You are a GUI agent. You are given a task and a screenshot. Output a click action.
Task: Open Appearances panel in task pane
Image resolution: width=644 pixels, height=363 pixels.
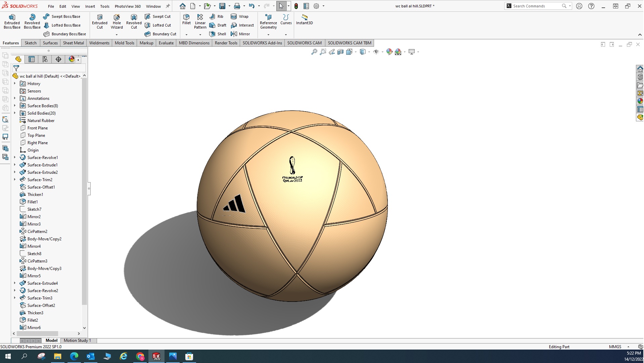click(640, 101)
